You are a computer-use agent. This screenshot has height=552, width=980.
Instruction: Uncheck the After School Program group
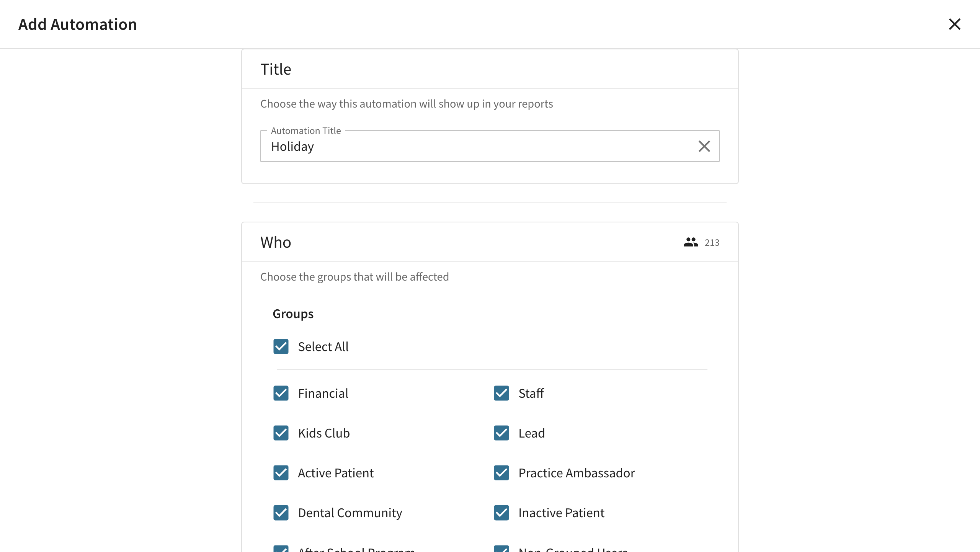pyautogui.click(x=281, y=549)
